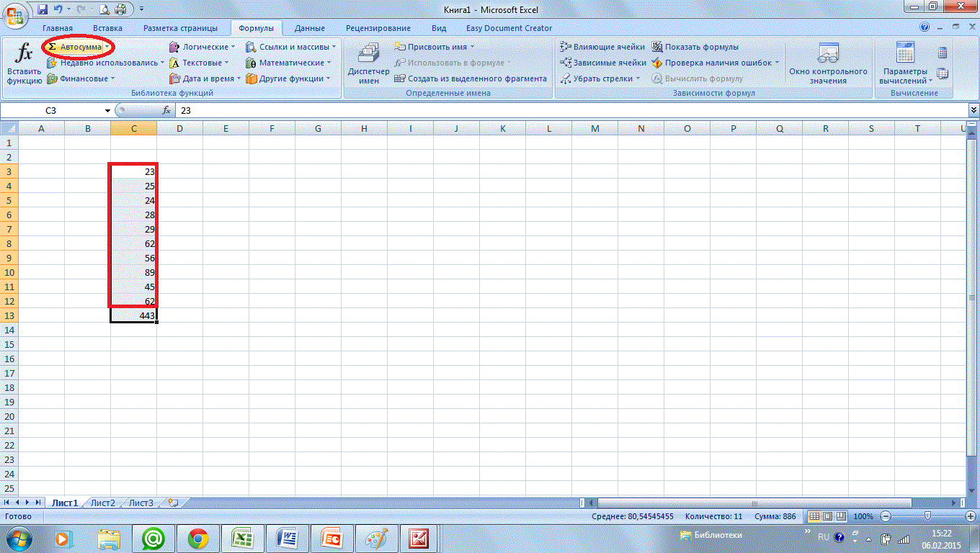Image resolution: width=980 pixels, height=553 pixels.
Task: Click the Вставить функцию button
Action: coord(24,65)
